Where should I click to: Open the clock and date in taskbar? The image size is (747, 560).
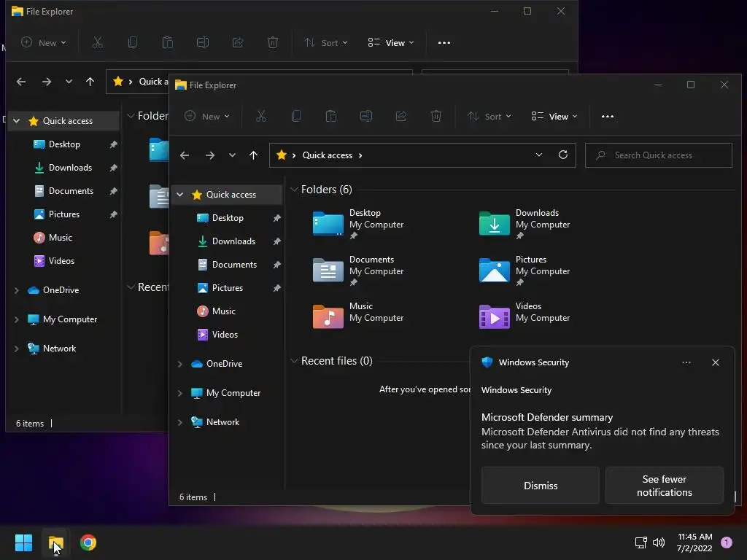pyautogui.click(x=694, y=542)
